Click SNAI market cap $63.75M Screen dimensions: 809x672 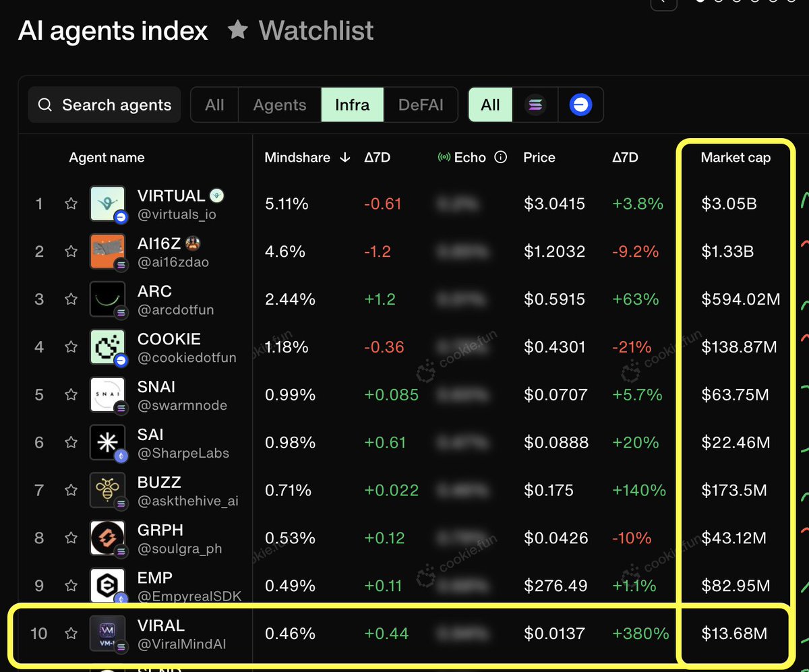tap(735, 394)
